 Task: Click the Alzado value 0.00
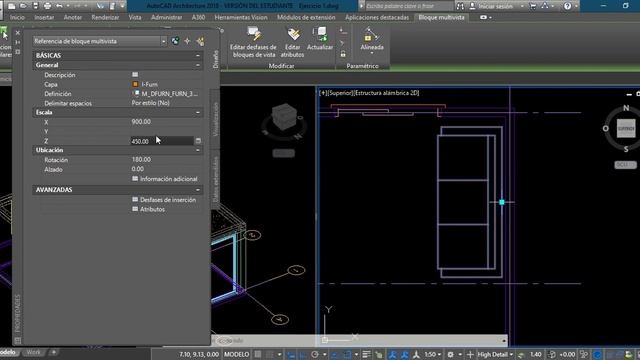click(138, 169)
